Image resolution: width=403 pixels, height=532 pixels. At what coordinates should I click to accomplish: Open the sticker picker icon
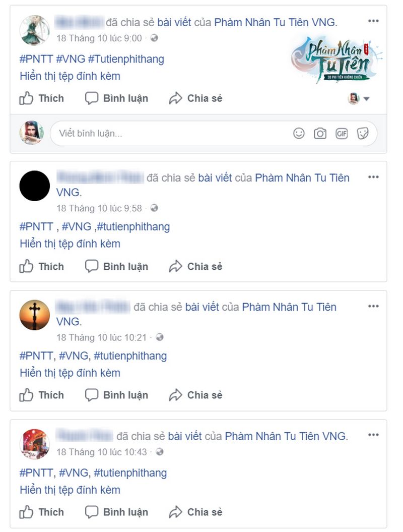point(363,133)
